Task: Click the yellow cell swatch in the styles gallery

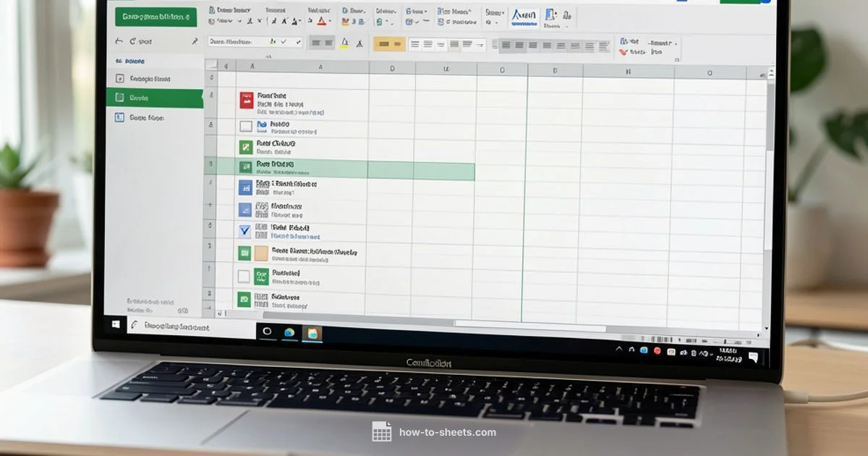Action: coord(388,42)
